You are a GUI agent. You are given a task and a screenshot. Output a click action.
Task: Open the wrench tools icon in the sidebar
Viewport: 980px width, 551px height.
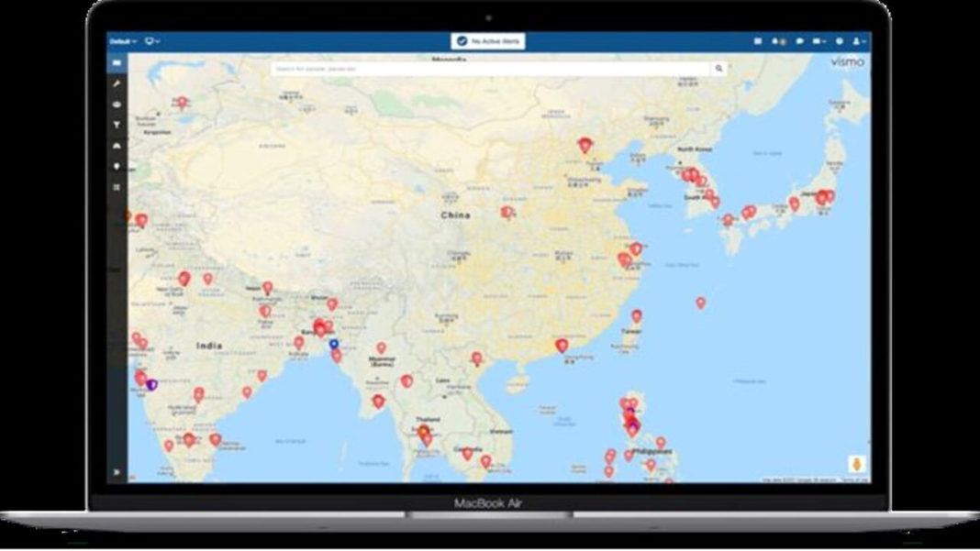click(x=117, y=83)
